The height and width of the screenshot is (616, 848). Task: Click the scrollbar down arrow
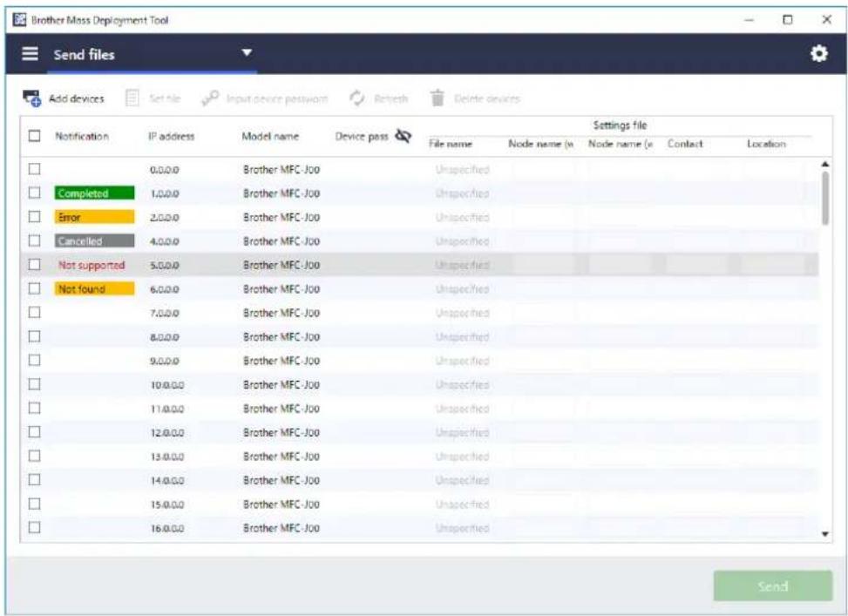[824, 534]
